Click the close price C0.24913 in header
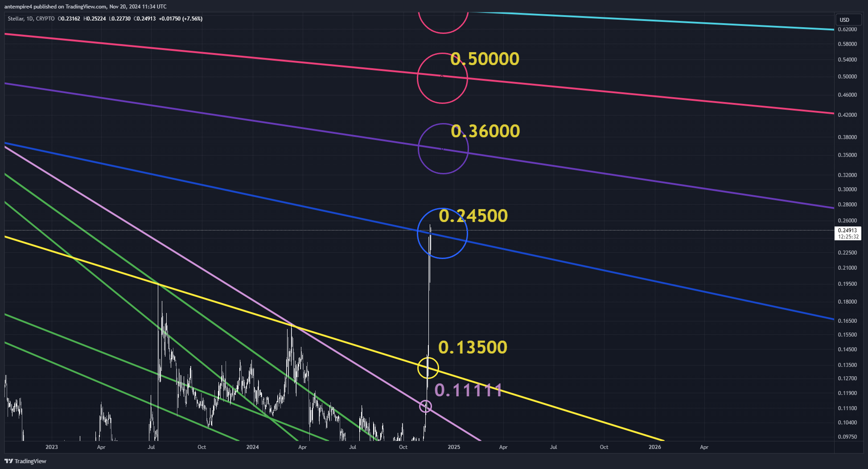Viewport: 868px width, 469px height. pos(145,19)
